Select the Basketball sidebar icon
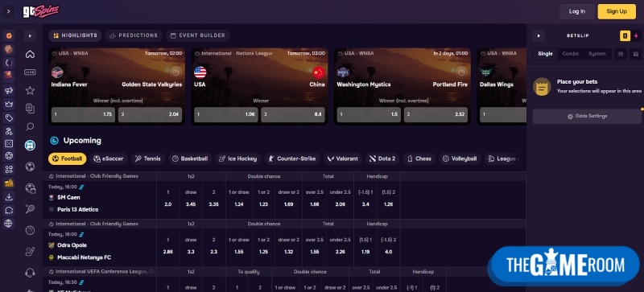This screenshot has height=292, width=644. pos(30,230)
